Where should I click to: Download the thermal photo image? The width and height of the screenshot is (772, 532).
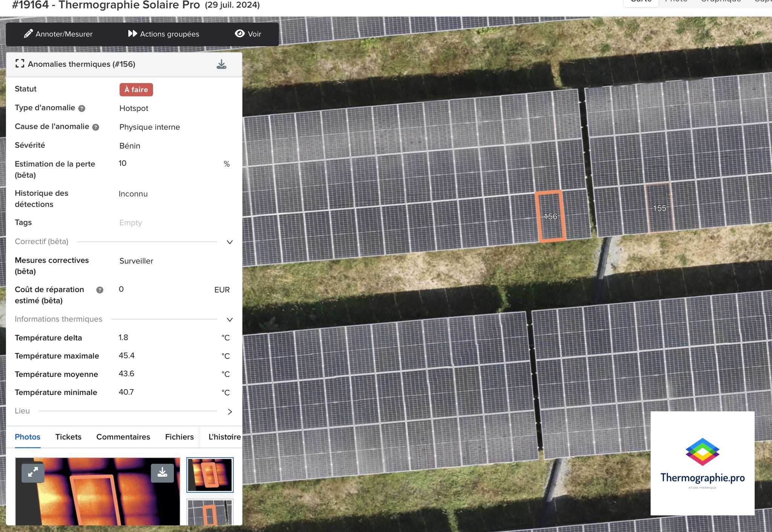click(162, 472)
